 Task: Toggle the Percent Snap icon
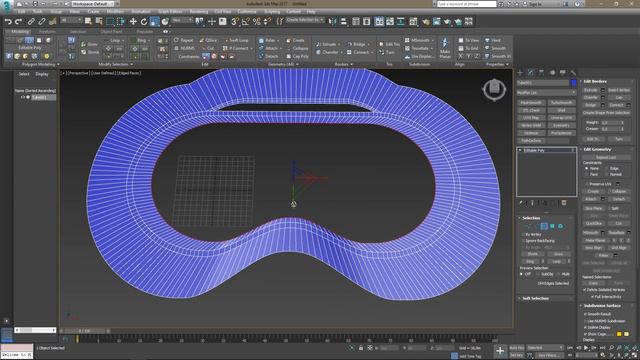[x=257, y=21]
